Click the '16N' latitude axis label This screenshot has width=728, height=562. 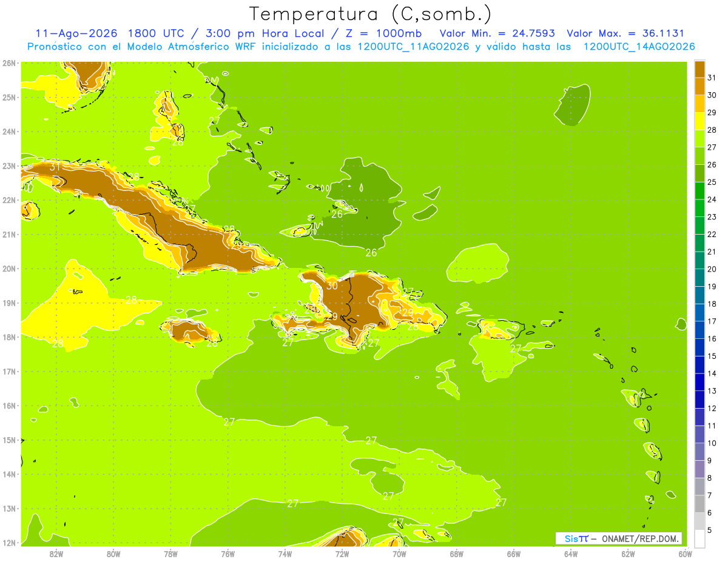9,406
